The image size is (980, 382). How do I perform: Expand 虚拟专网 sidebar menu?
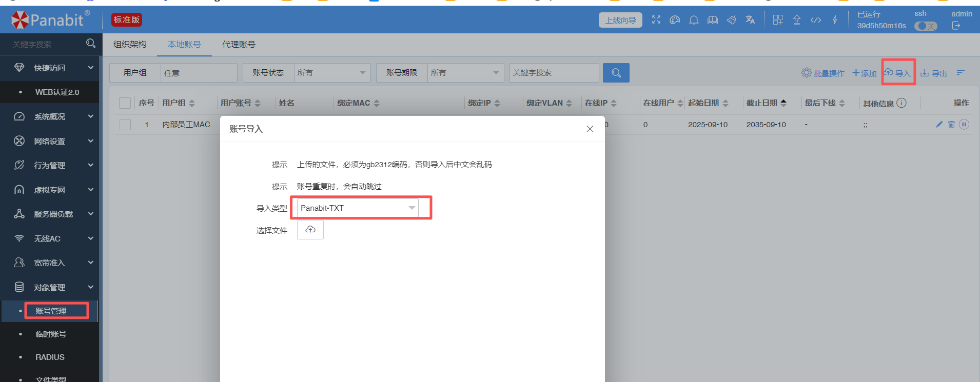(49, 190)
